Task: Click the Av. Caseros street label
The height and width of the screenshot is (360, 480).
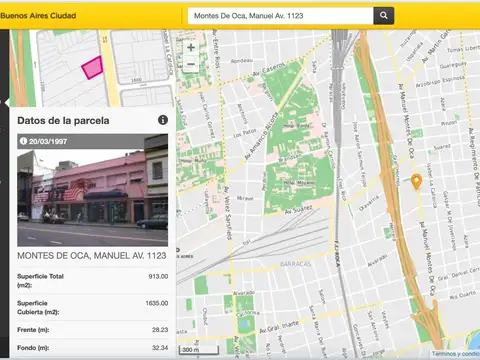Action: [269, 70]
